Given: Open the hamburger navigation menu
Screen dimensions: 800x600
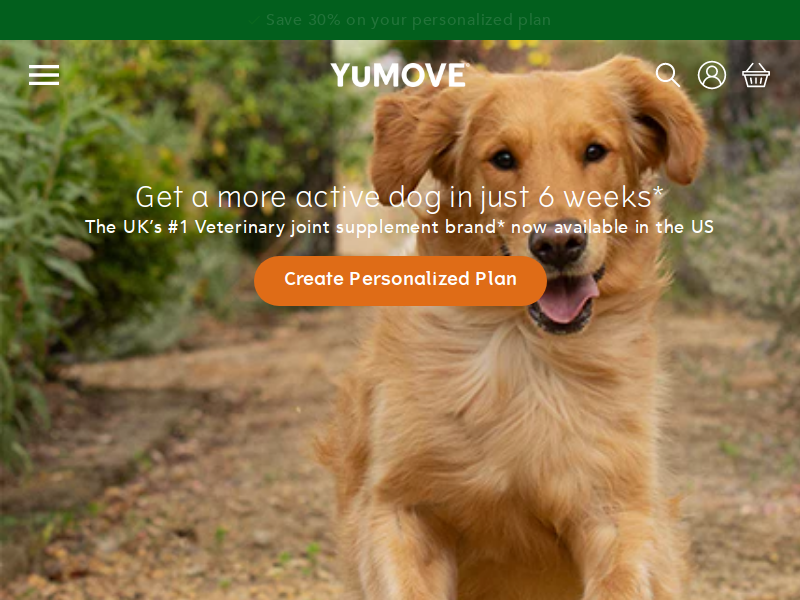Looking at the screenshot, I should tap(44, 75).
